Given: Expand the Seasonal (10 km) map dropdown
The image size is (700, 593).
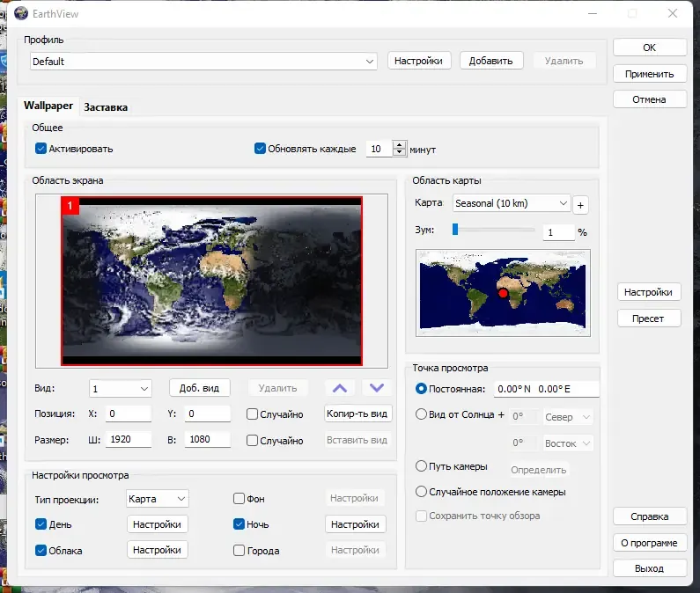Looking at the screenshot, I should click(512, 203).
